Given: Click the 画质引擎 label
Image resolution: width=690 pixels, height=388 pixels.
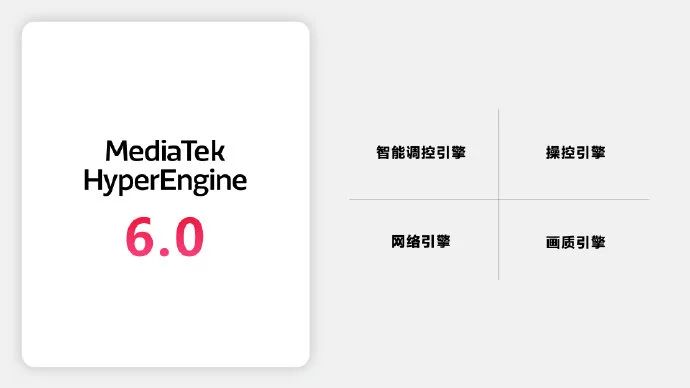Looking at the screenshot, I should [x=576, y=242].
